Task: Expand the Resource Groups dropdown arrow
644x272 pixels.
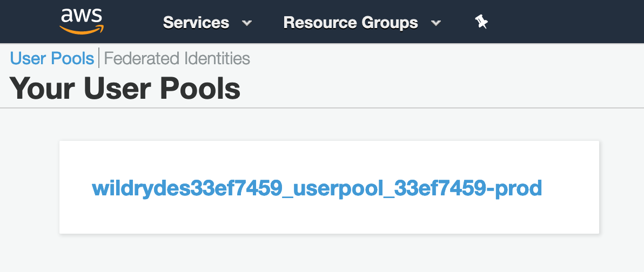Action: [x=436, y=23]
